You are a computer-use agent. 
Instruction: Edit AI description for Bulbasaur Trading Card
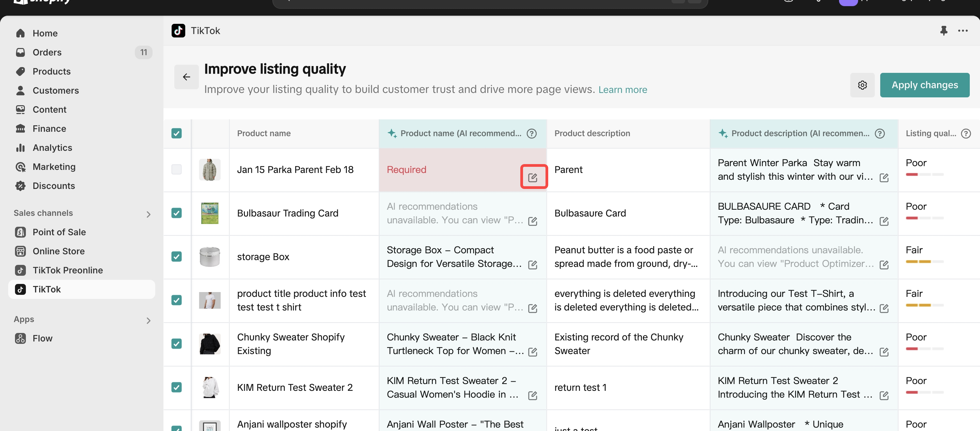884,221
